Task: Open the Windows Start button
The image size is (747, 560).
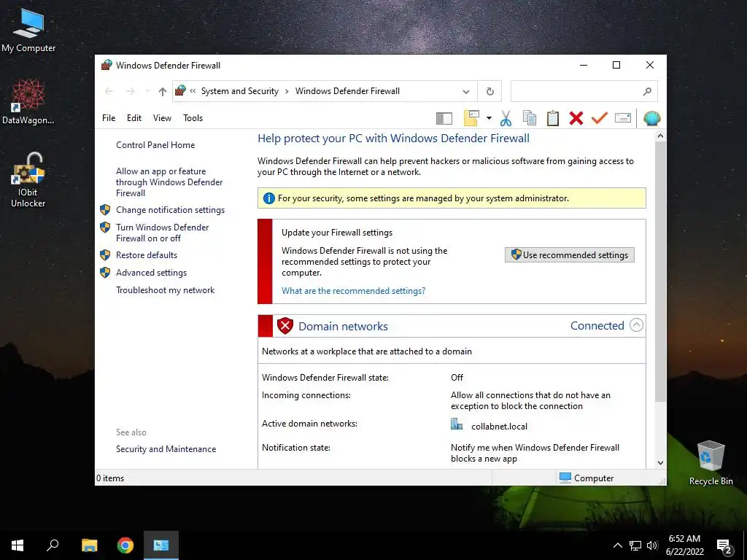Action: pos(18,545)
